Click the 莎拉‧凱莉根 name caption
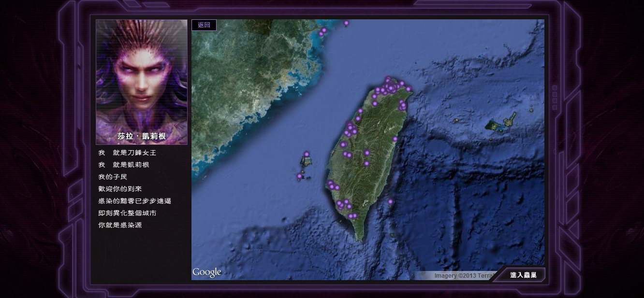Screen dimensions: 644x298 click(x=142, y=136)
